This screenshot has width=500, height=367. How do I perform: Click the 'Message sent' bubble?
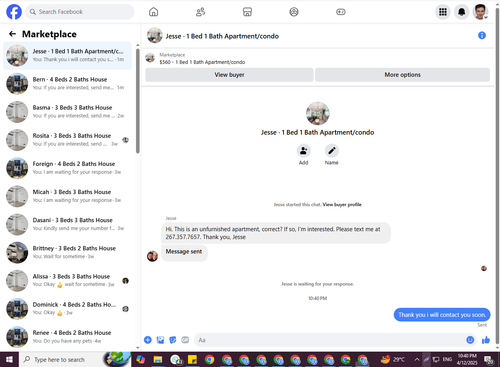point(184,252)
